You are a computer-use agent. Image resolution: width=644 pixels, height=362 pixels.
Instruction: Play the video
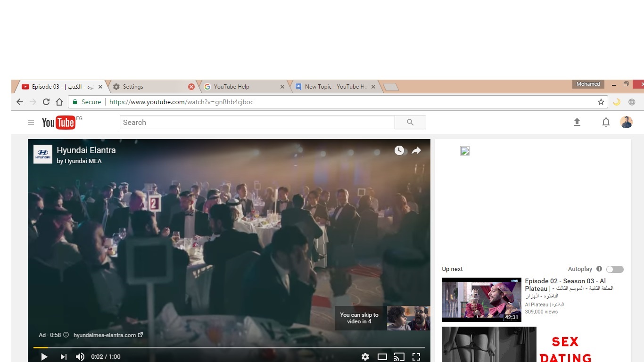(x=44, y=357)
